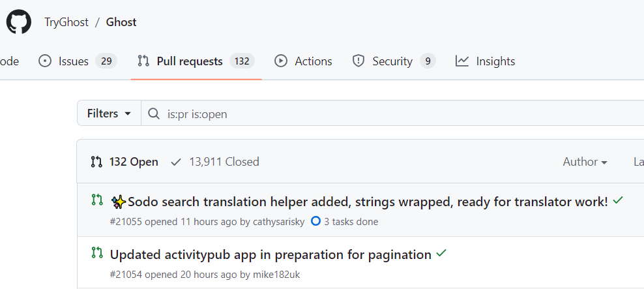Image resolution: width=644 pixels, height=289 pixels.
Task: Click the GitHub Octocat logo
Action: pos(19,22)
